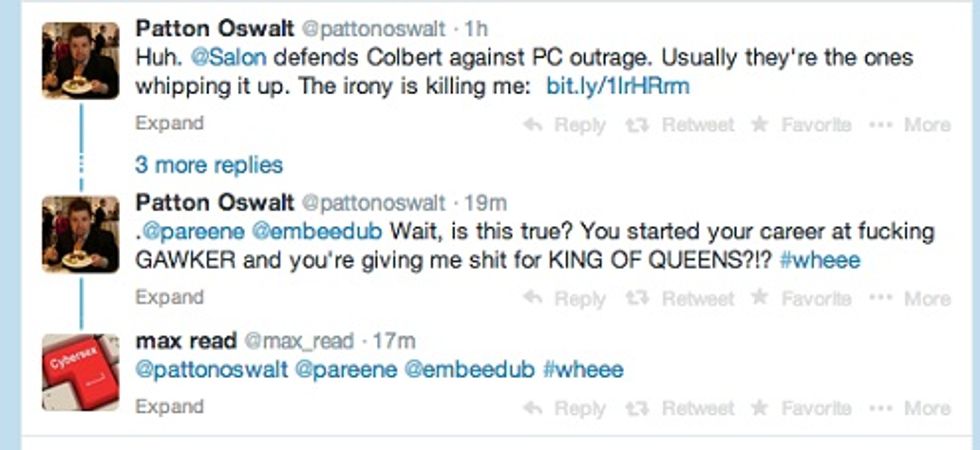Open More options on max read's tweet
The image size is (980, 450).
pyautogui.click(x=911, y=408)
